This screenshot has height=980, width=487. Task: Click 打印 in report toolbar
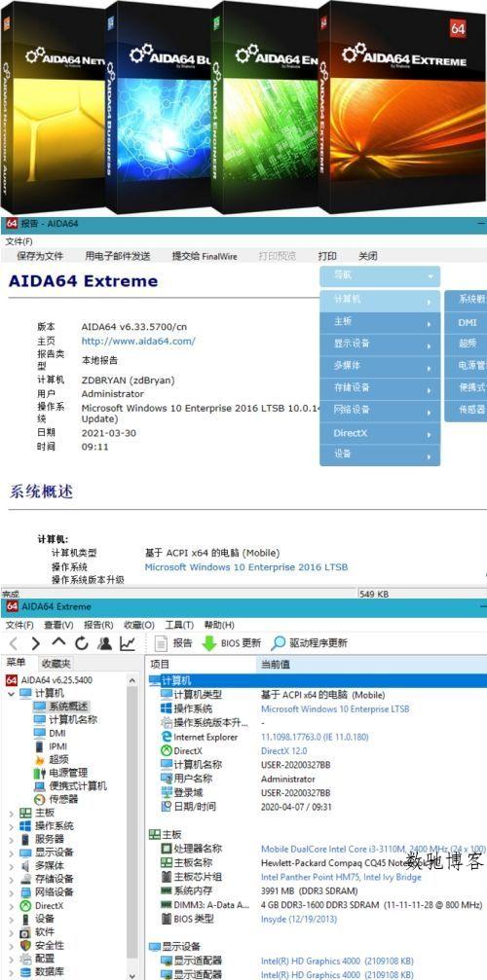pyautogui.click(x=327, y=256)
